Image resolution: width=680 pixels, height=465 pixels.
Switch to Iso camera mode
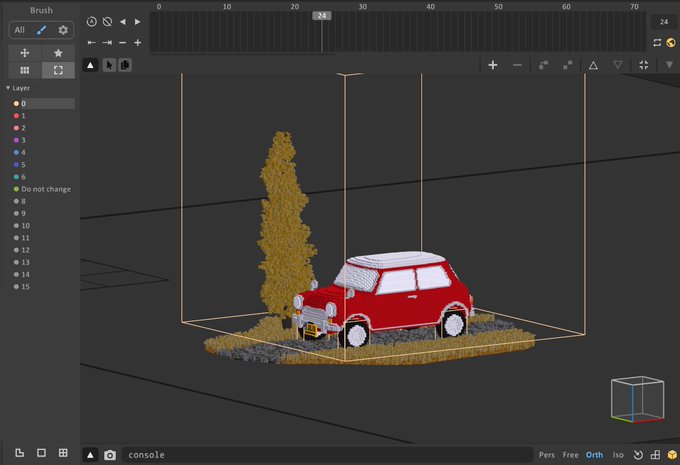click(618, 455)
